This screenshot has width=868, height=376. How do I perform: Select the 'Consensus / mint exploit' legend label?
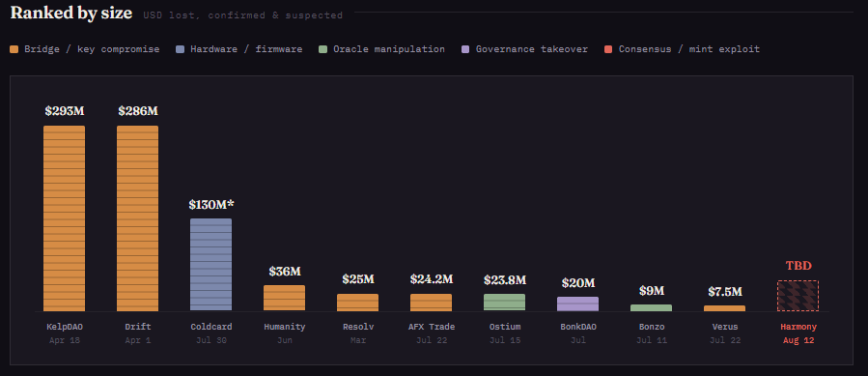pyautogui.click(x=689, y=49)
